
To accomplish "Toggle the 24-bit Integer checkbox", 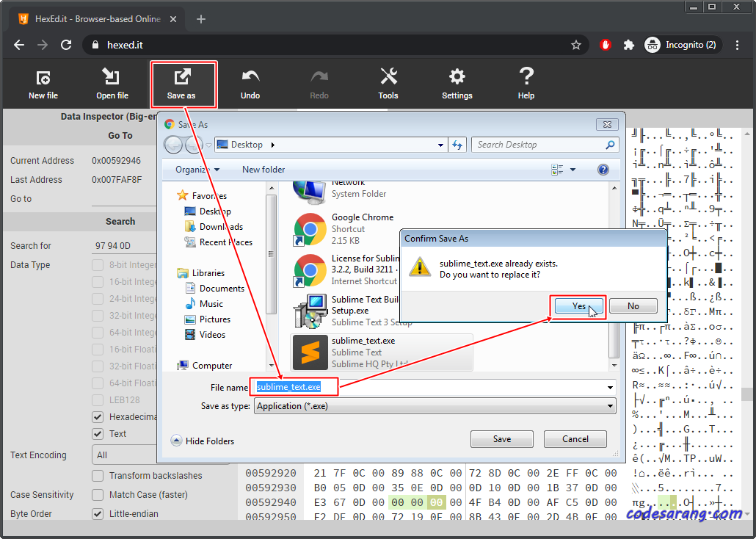I will (98, 299).
